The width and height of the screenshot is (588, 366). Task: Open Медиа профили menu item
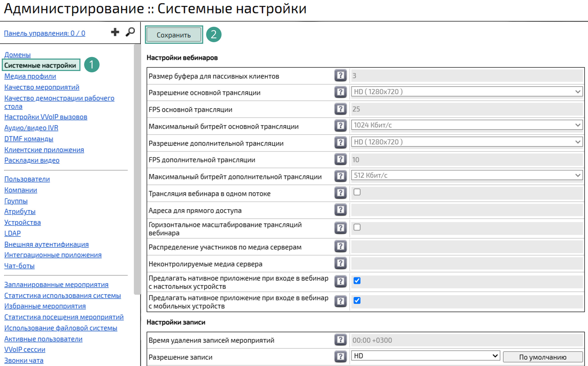[x=30, y=76]
